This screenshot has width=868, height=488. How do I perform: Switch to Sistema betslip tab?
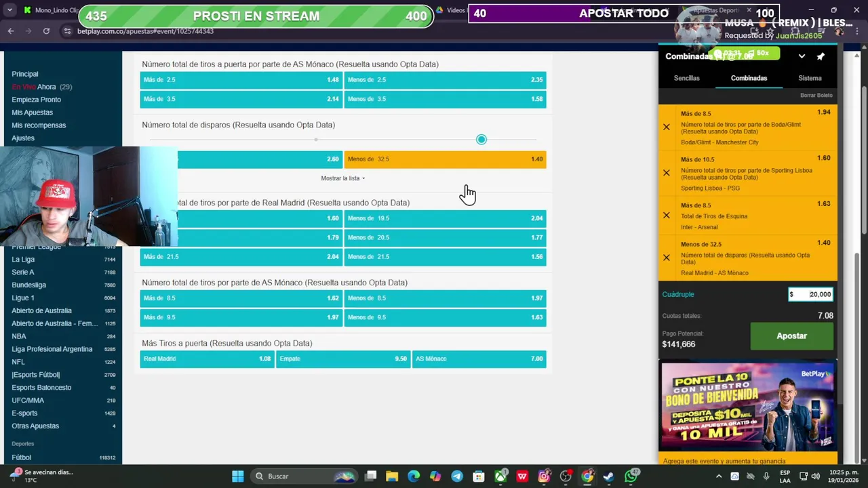pyautogui.click(x=810, y=78)
